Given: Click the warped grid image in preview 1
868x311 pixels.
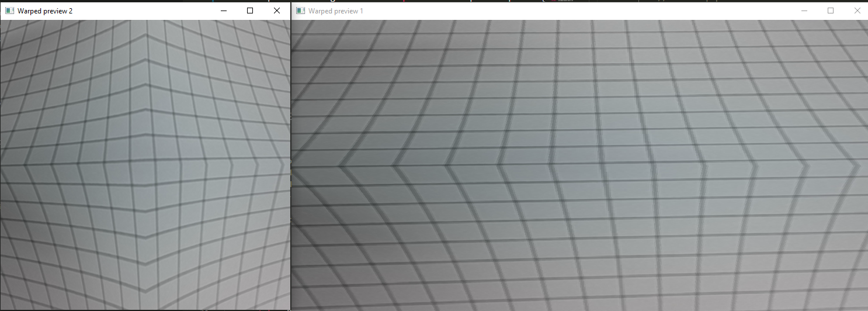Looking at the screenshot, I should [x=579, y=165].
